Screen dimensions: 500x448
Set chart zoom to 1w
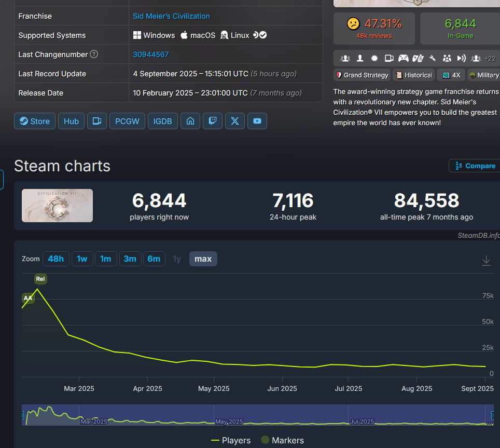pos(82,259)
